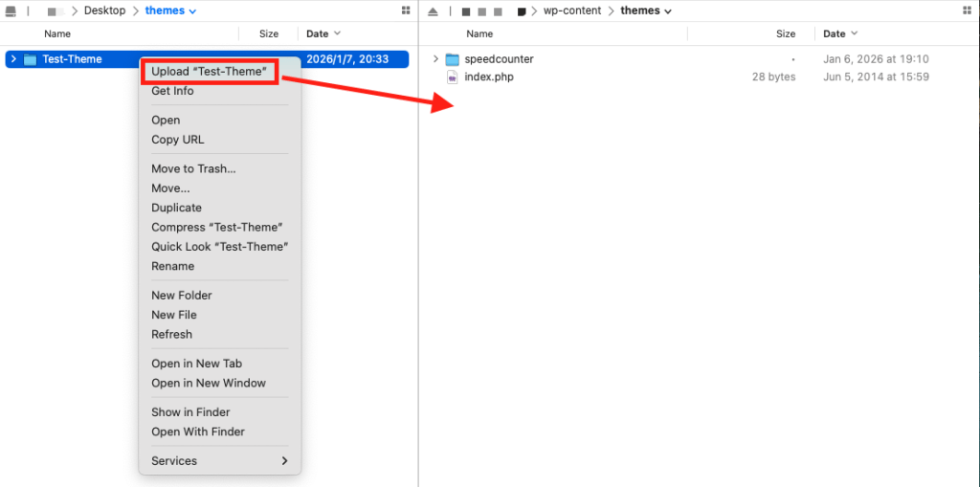Choose Open in the context menu
This screenshot has width=980, height=487.
click(x=166, y=120)
